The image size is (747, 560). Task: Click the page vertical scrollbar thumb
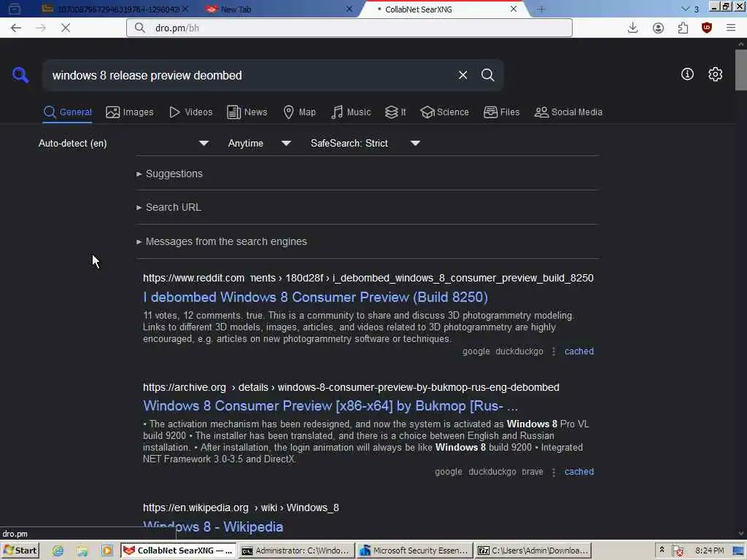tap(741, 69)
